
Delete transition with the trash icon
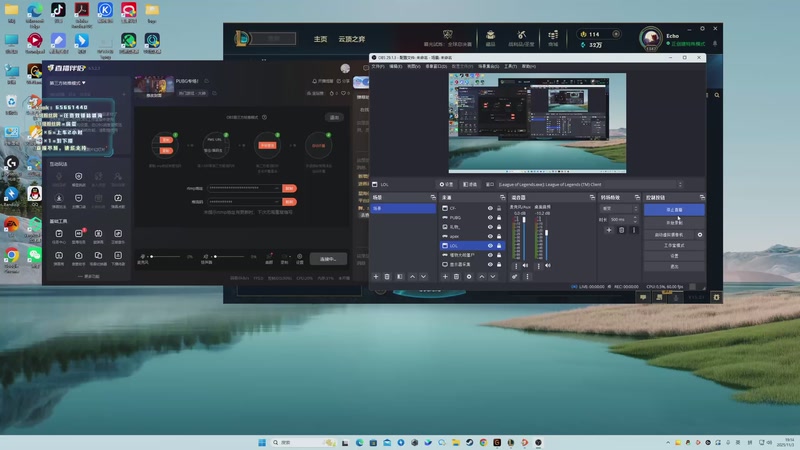point(621,230)
